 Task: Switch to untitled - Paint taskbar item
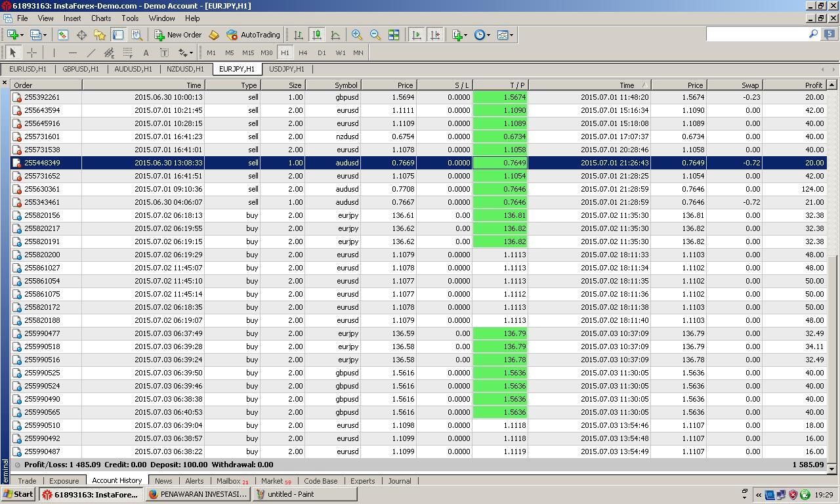(305, 494)
